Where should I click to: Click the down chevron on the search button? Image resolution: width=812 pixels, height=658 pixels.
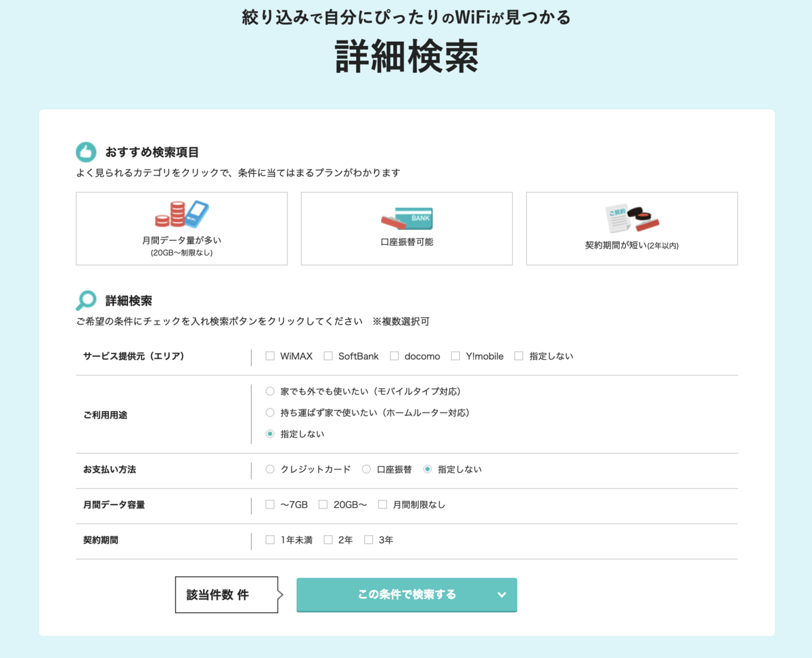pyautogui.click(x=501, y=595)
